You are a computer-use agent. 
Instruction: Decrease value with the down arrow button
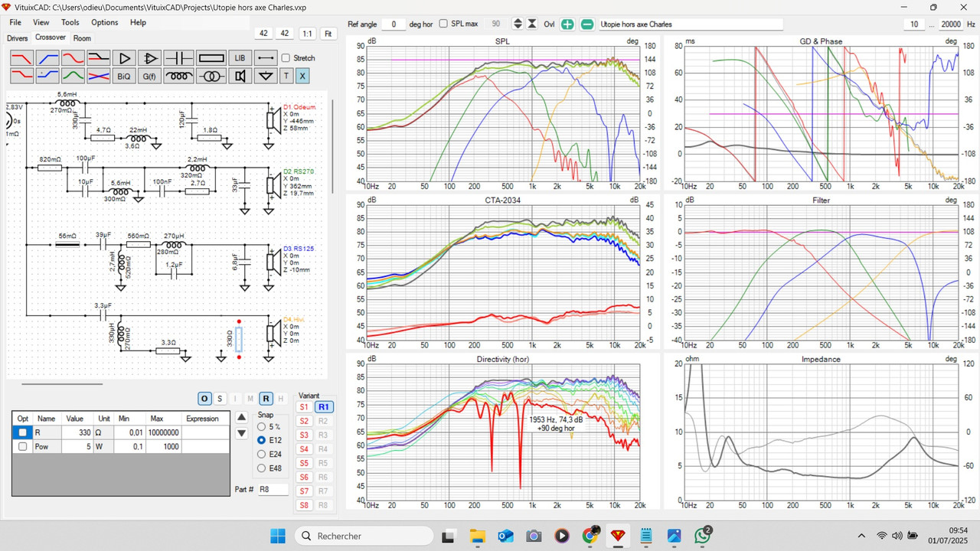(x=242, y=433)
